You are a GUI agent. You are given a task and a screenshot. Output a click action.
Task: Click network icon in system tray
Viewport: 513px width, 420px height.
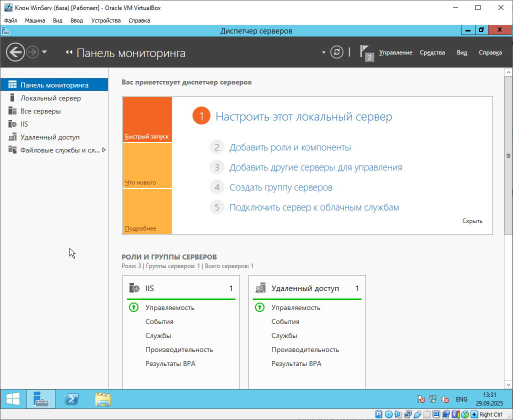pyautogui.click(x=433, y=399)
